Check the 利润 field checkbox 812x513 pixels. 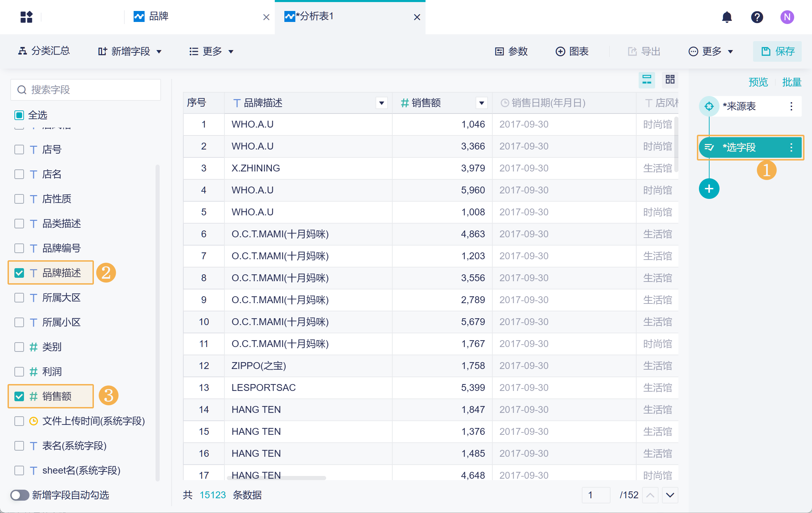pos(19,372)
